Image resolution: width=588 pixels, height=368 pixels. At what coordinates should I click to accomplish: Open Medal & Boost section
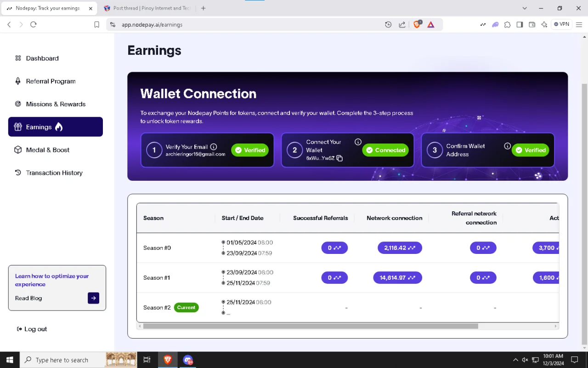(x=42, y=150)
